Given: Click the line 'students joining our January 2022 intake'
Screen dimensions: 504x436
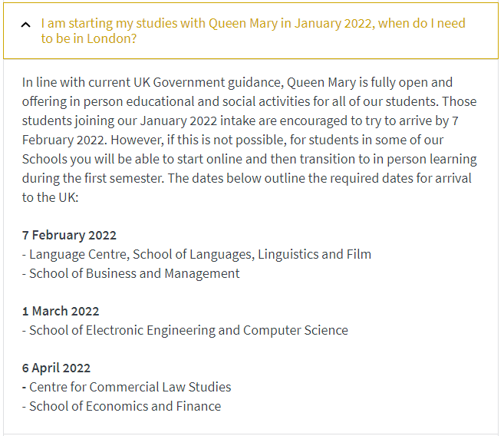Looking at the screenshot, I should [240, 121].
